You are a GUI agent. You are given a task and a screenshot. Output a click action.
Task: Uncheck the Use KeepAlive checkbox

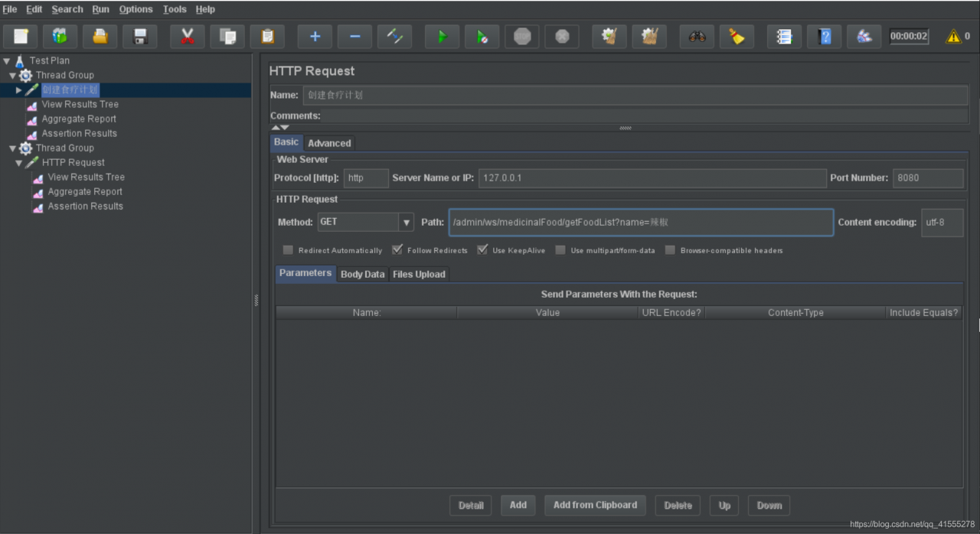tap(482, 250)
